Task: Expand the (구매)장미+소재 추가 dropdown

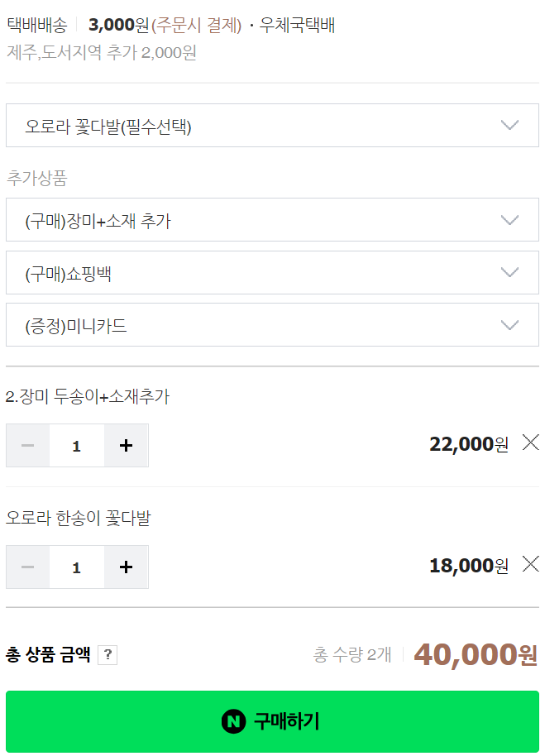Action: [x=272, y=220]
